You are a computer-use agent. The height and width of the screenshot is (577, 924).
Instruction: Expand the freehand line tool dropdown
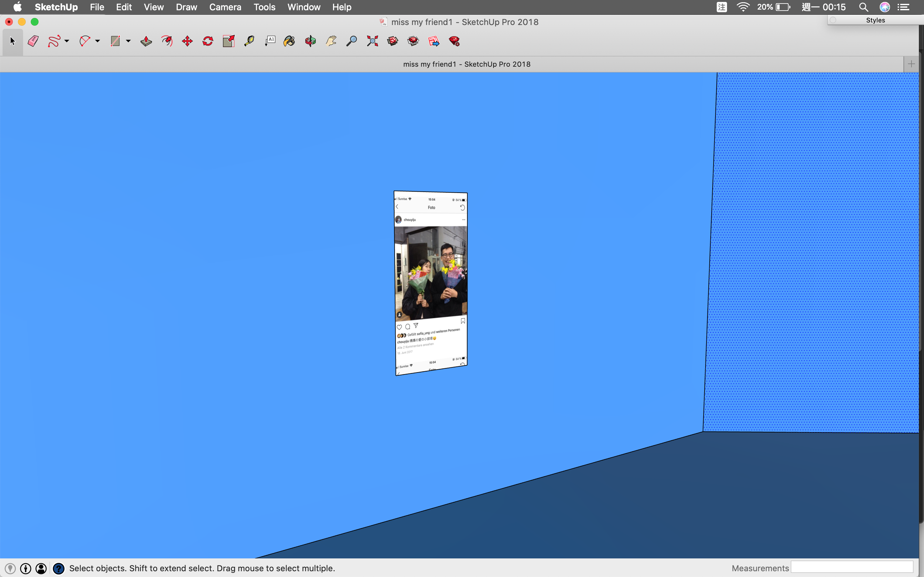(x=67, y=41)
